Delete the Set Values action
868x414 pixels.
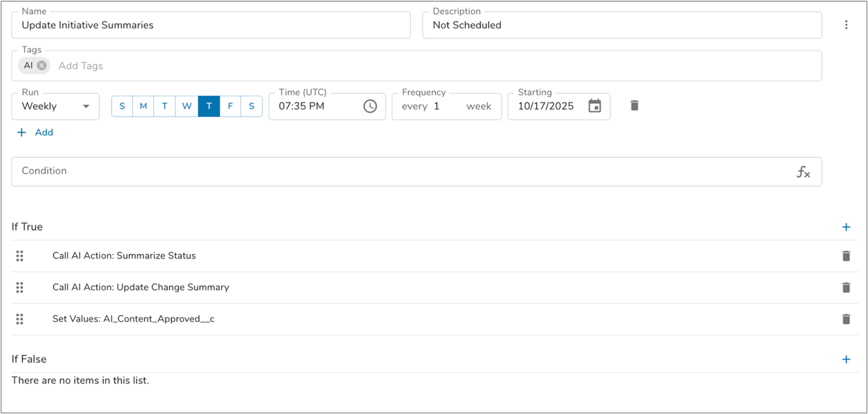point(846,319)
